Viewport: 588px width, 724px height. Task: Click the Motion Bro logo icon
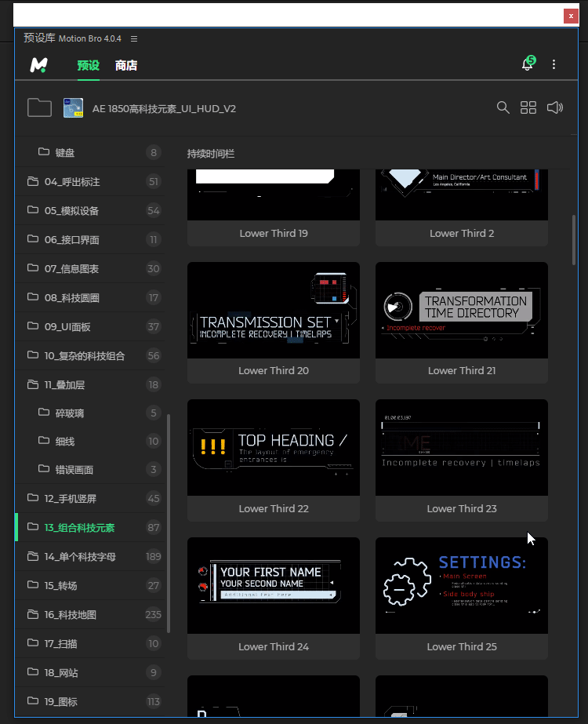38,64
